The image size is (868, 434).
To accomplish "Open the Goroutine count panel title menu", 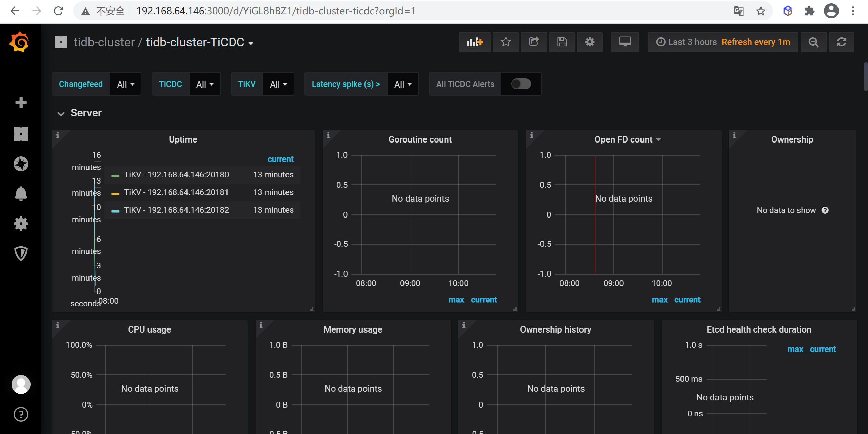I will (420, 139).
